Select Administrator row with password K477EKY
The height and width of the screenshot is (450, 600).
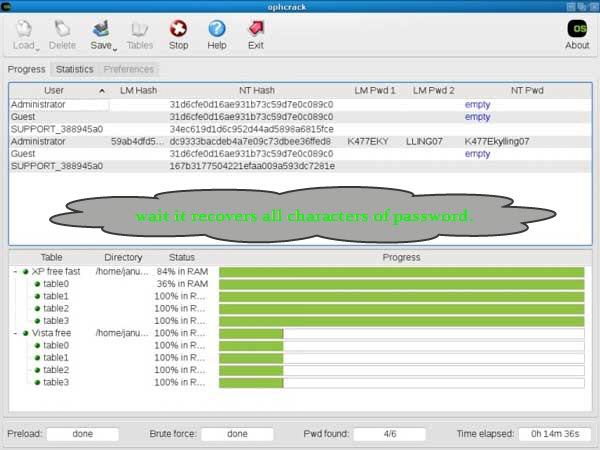coord(300,142)
